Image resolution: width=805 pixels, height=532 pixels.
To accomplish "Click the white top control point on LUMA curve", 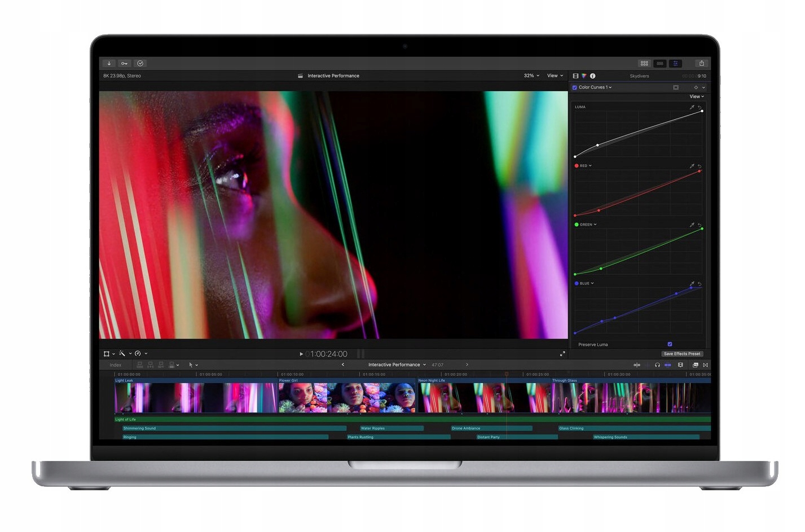I will click(702, 111).
